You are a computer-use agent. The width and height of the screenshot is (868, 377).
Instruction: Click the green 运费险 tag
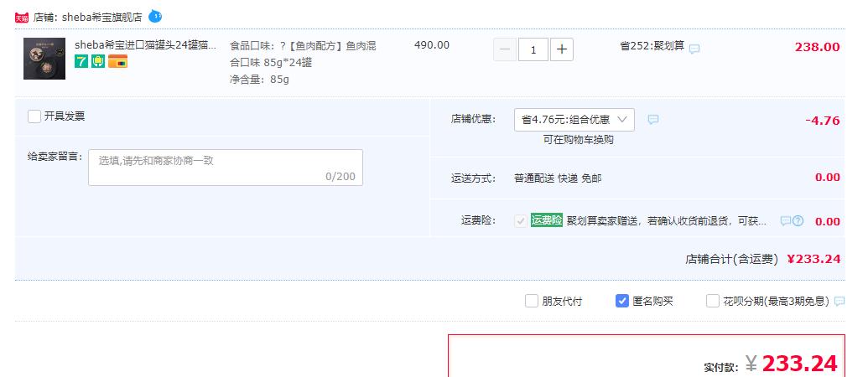pyautogui.click(x=546, y=220)
